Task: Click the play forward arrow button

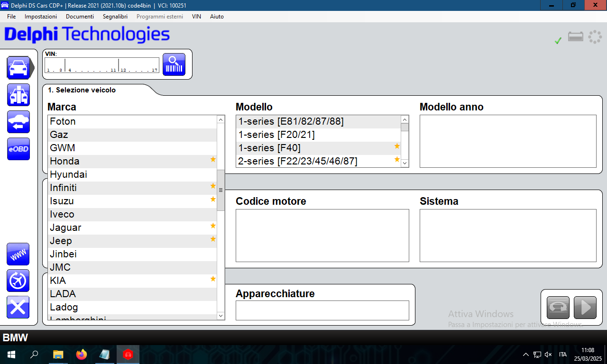Action: [x=585, y=308]
